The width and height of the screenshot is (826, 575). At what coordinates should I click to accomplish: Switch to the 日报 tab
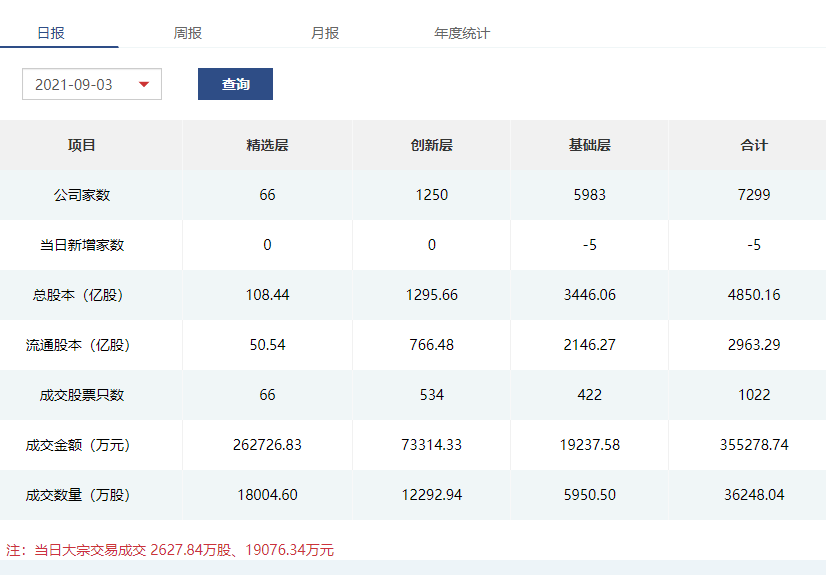tap(51, 33)
